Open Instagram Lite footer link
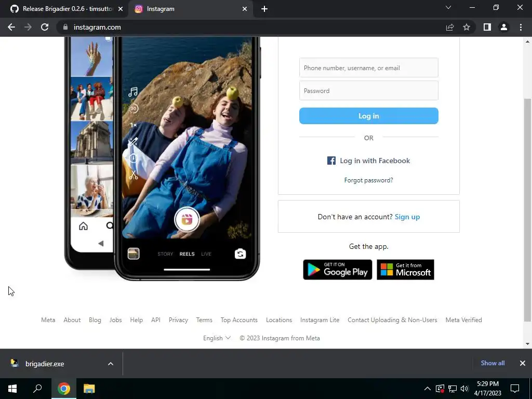The height and width of the screenshot is (399, 532). (x=320, y=320)
